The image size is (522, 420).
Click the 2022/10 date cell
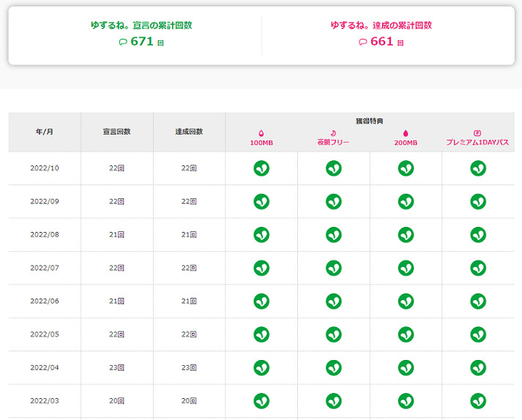pos(45,168)
